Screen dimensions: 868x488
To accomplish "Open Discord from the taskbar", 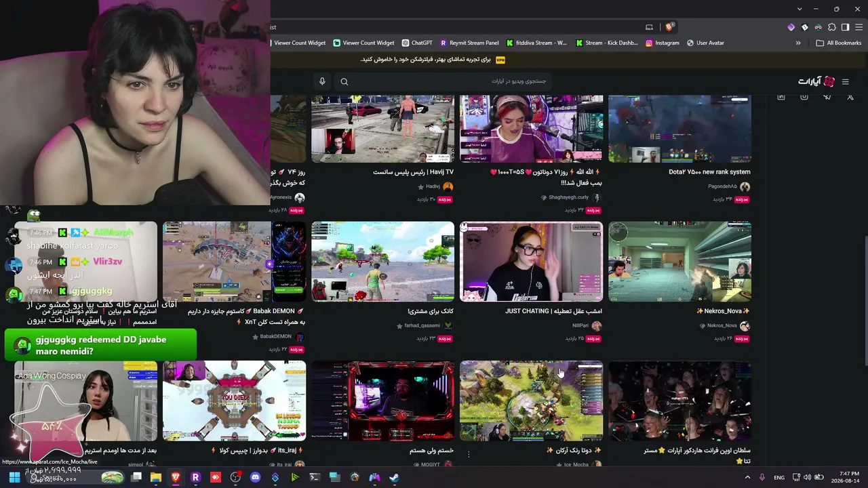I will click(x=255, y=477).
